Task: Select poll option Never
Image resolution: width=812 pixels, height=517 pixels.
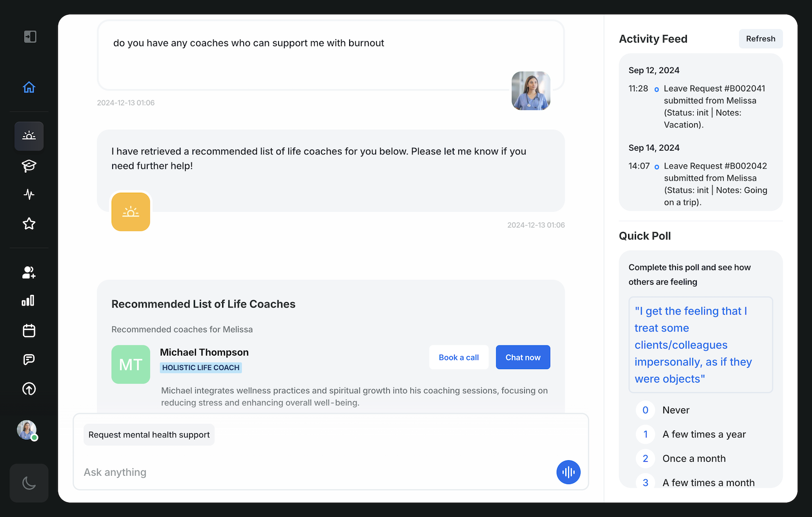Action: click(675, 410)
